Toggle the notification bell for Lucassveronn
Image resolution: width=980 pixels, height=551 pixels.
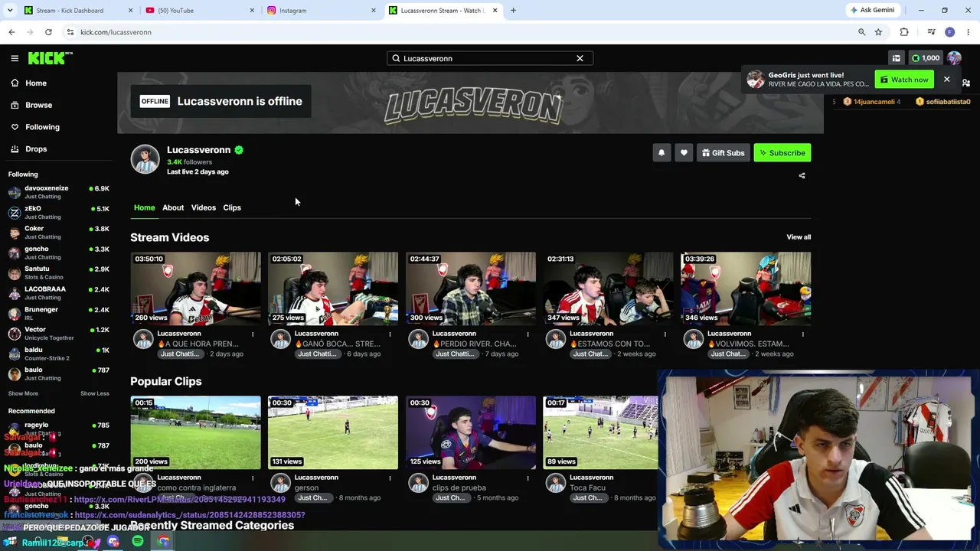click(661, 153)
